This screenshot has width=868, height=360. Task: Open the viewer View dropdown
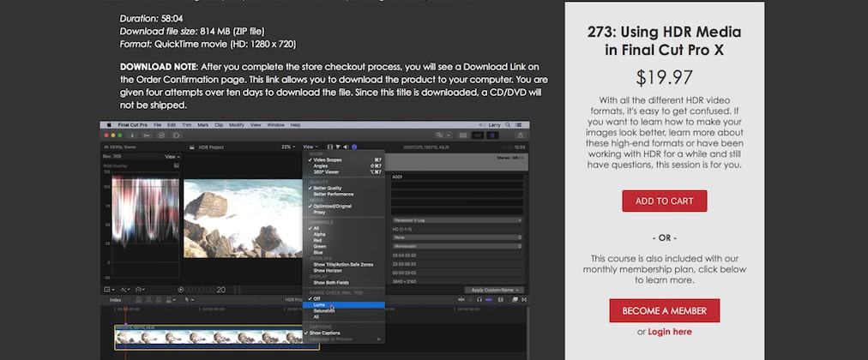pos(310,147)
